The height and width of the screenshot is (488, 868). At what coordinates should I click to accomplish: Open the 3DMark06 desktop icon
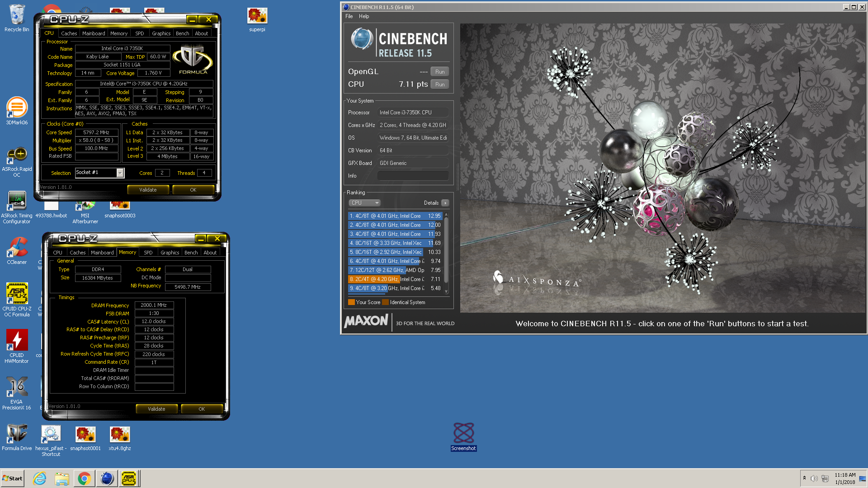pyautogui.click(x=17, y=111)
